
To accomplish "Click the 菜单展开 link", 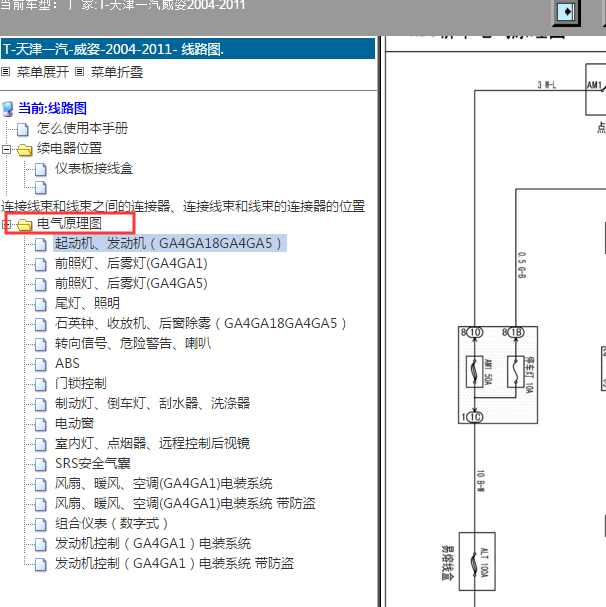I will pos(43,72).
